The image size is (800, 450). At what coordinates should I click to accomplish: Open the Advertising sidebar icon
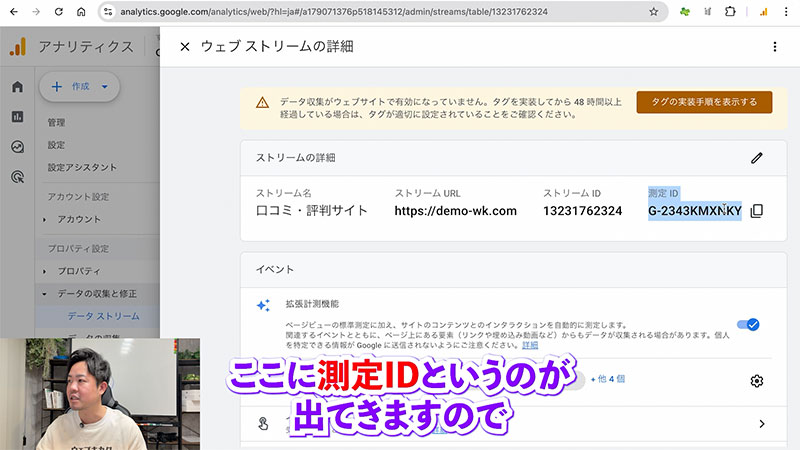[17, 177]
